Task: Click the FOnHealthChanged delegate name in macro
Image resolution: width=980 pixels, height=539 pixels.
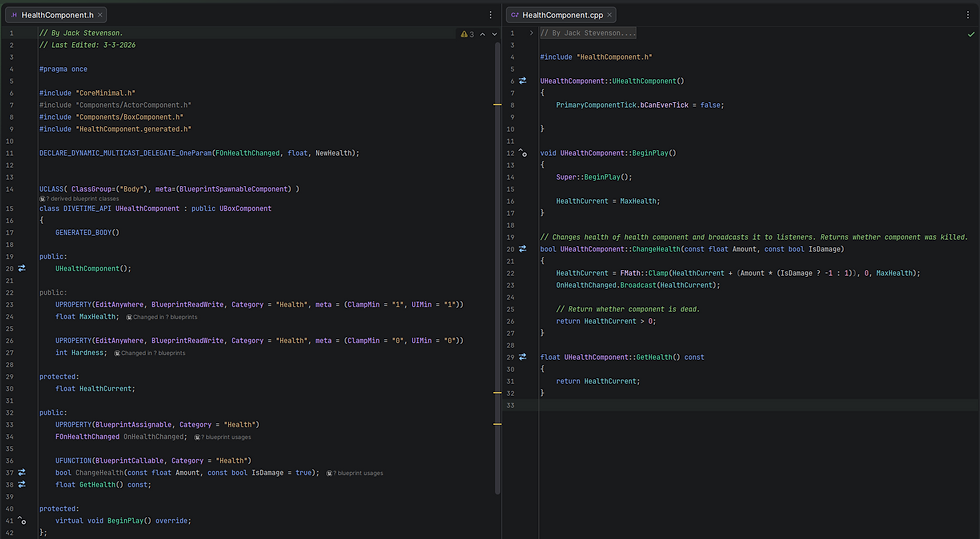Action: tap(248, 153)
